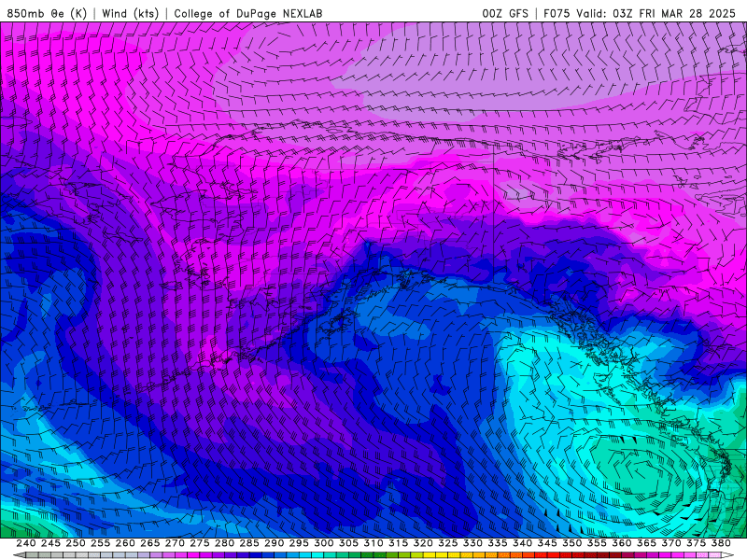747x560 pixels.
Task: Click the 350 value on color scale
Action: [x=571, y=543]
